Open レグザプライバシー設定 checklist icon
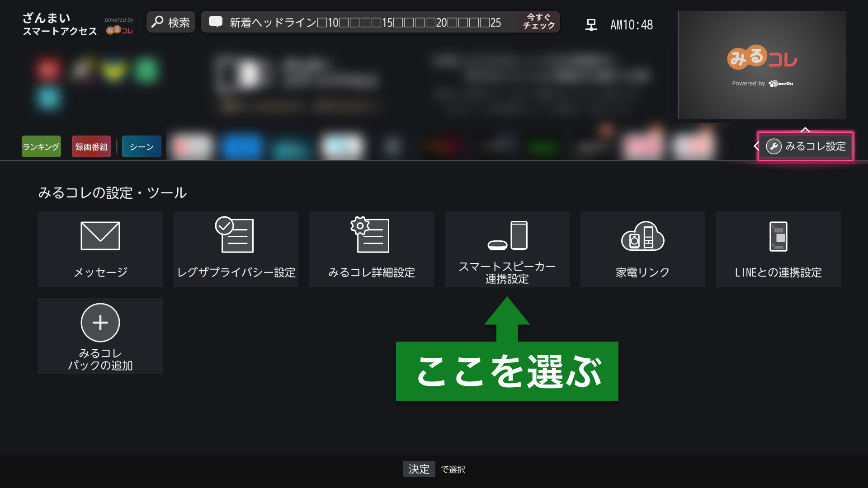 click(x=235, y=235)
